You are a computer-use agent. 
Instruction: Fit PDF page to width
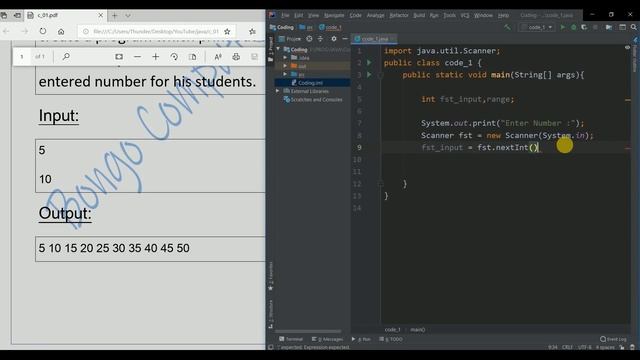119,57
